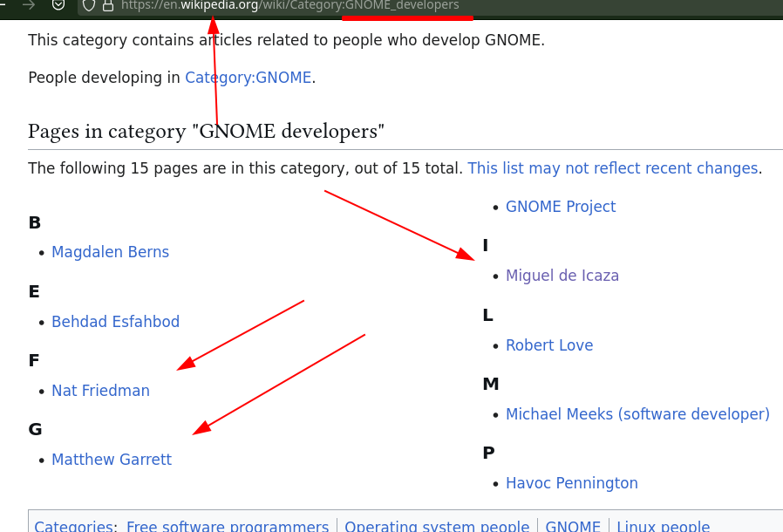Click the letter I section heading
Viewport: 783px width, 532px height.
[486, 246]
